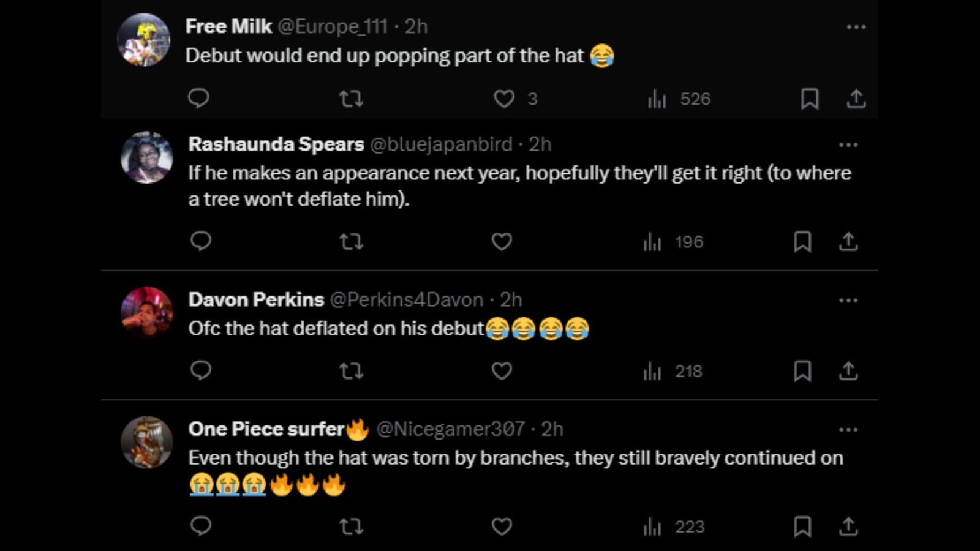
Task: Reply to Free Milk's tweet
Action: 198,99
